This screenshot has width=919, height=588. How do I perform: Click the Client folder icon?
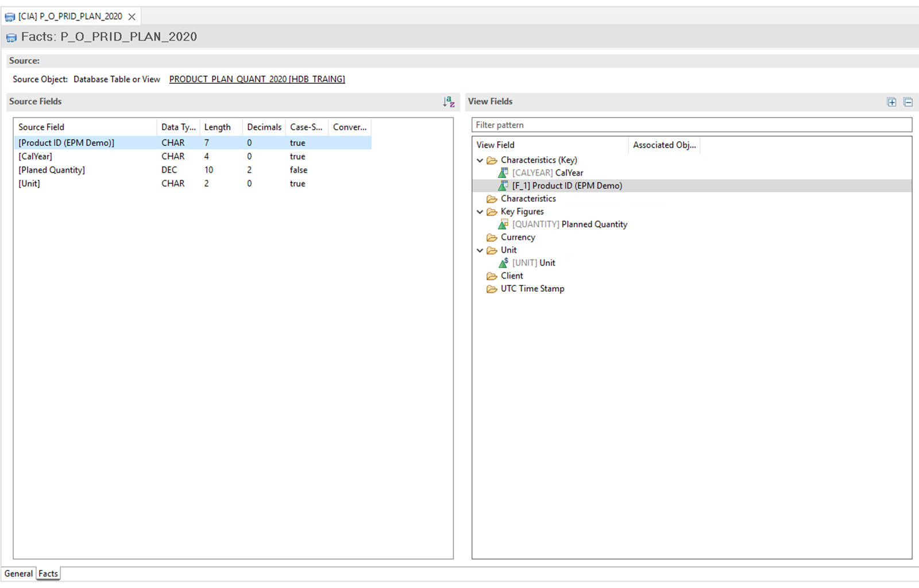click(492, 276)
